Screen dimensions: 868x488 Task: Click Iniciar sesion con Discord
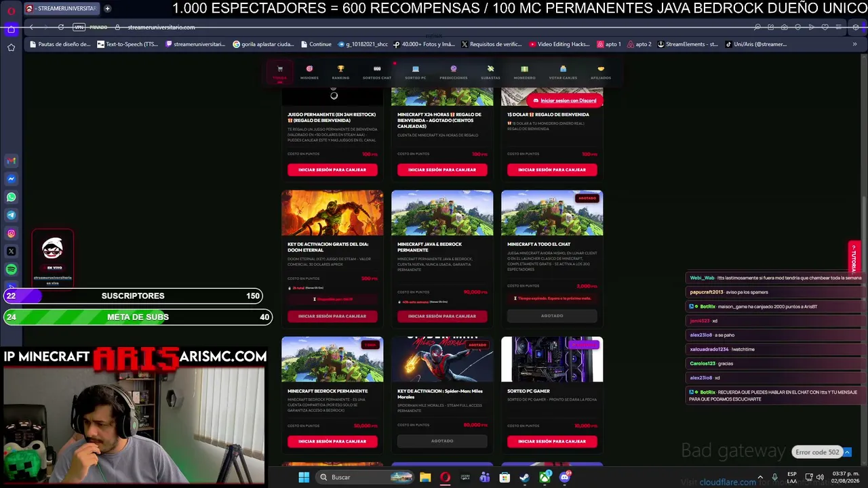pos(565,100)
